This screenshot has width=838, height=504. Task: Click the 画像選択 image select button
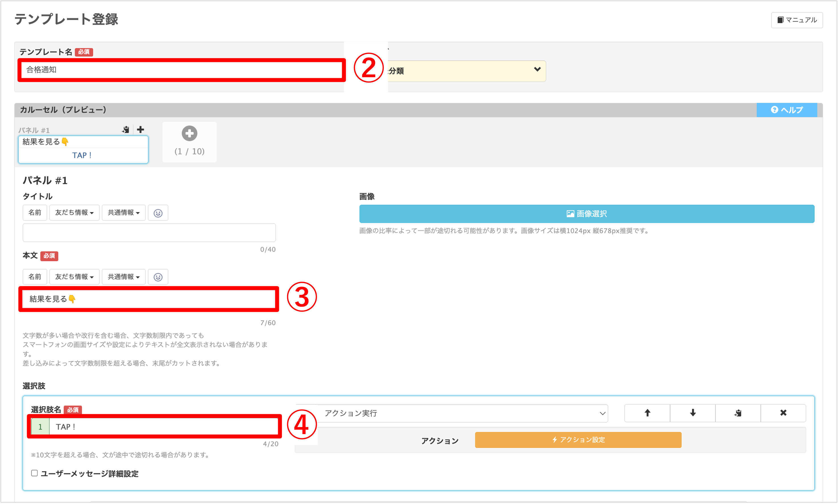point(587,214)
